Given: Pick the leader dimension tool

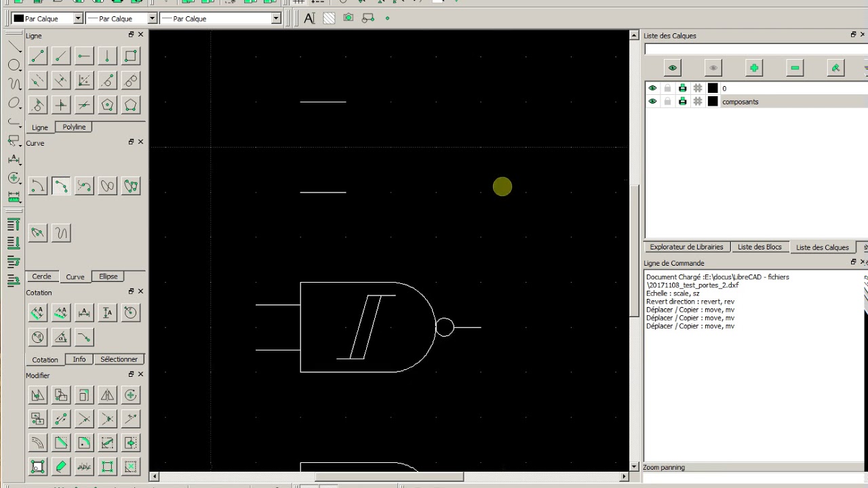Looking at the screenshot, I should pyautogui.click(x=84, y=337).
